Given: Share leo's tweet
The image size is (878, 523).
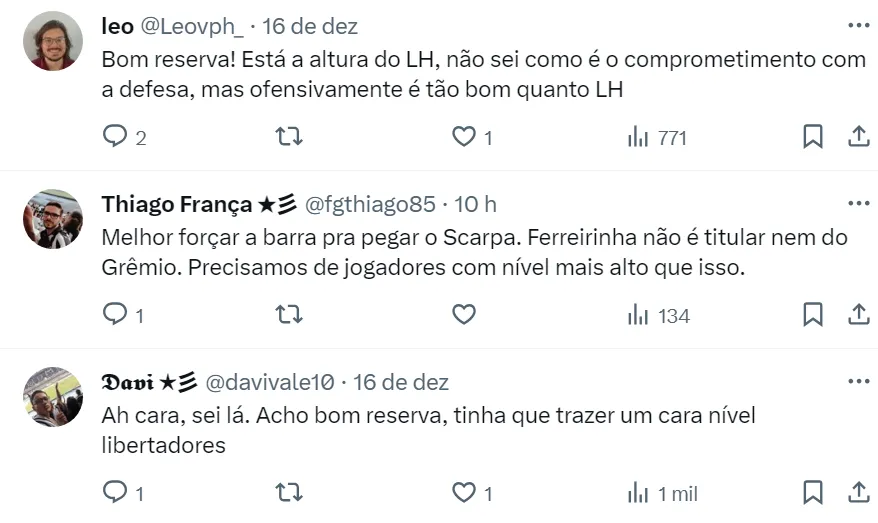Looking at the screenshot, I should (858, 137).
